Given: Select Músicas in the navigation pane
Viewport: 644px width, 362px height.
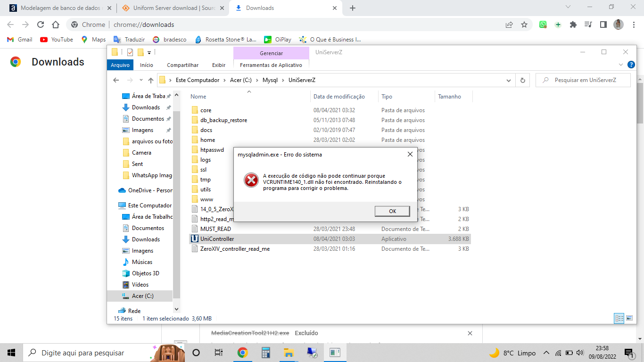Looking at the screenshot, I should 142,262.
